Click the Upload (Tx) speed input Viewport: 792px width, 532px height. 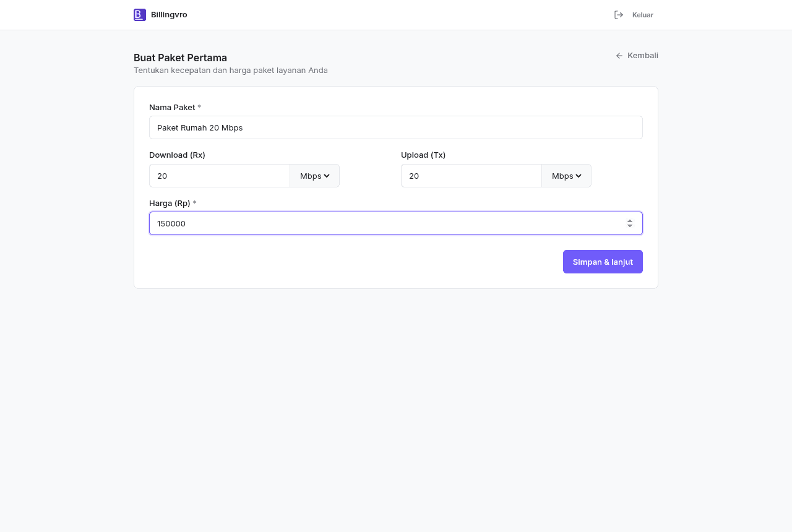click(471, 176)
